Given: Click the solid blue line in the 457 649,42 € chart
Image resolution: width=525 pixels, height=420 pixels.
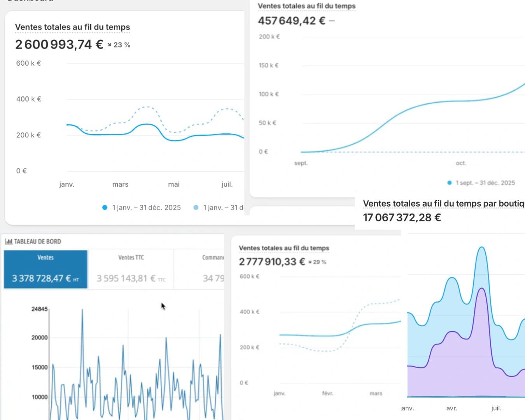Looking at the screenshot, I should click(x=389, y=121).
